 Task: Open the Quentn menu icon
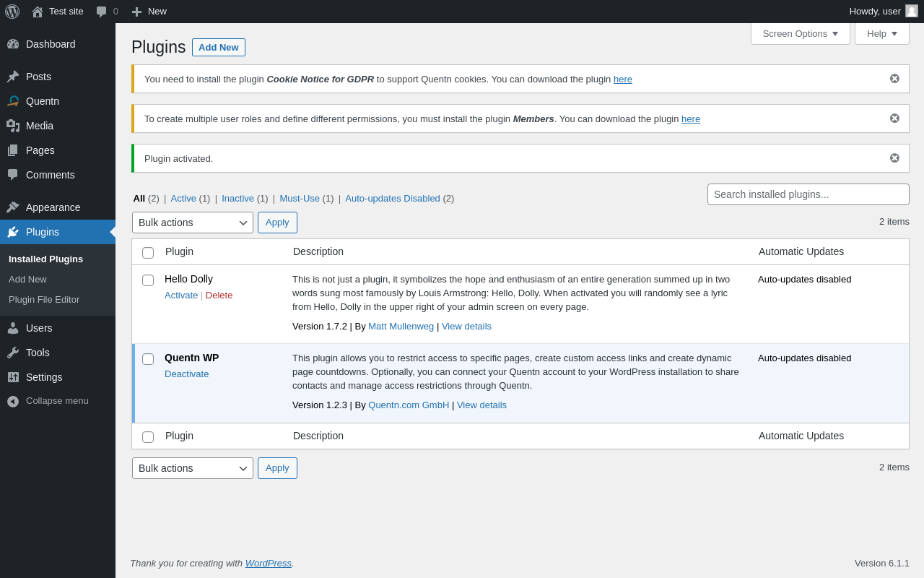(x=13, y=101)
